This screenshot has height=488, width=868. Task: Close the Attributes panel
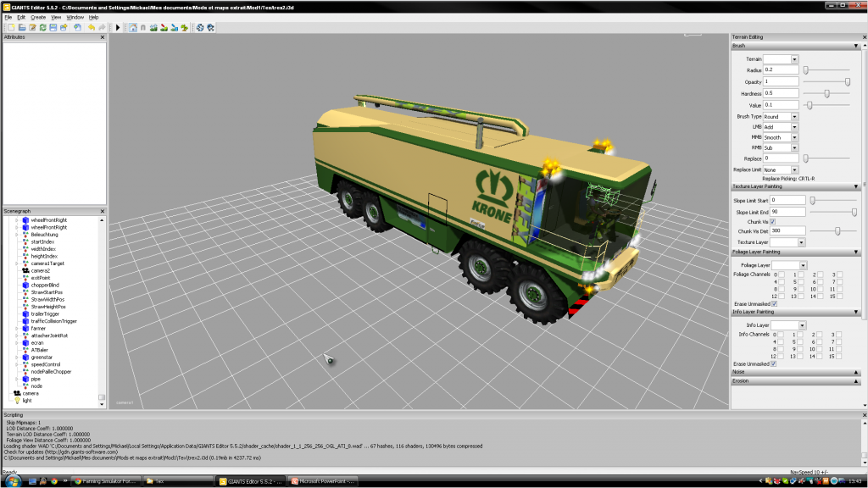click(103, 37)
